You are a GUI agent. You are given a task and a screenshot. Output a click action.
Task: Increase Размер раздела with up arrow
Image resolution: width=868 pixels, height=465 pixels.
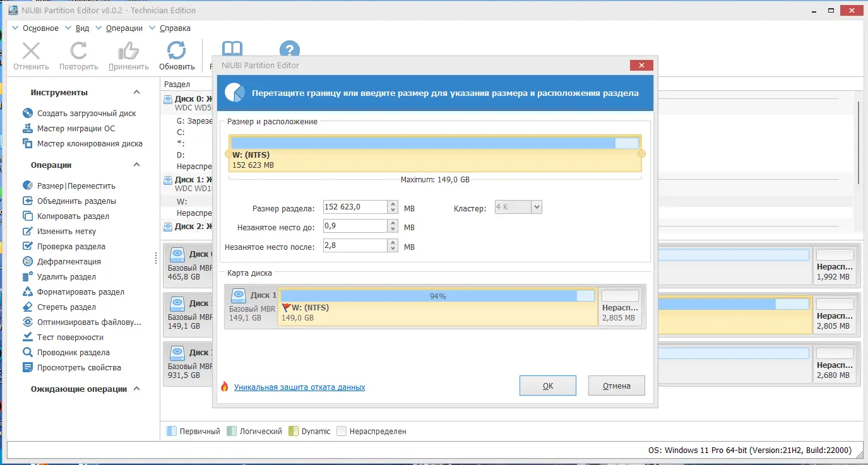tap(394, 204)
